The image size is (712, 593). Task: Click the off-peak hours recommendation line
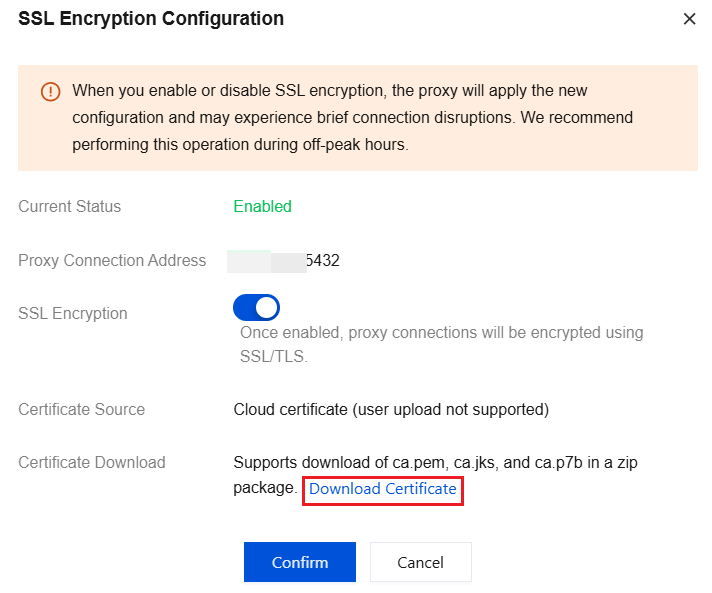pos(241,144)
